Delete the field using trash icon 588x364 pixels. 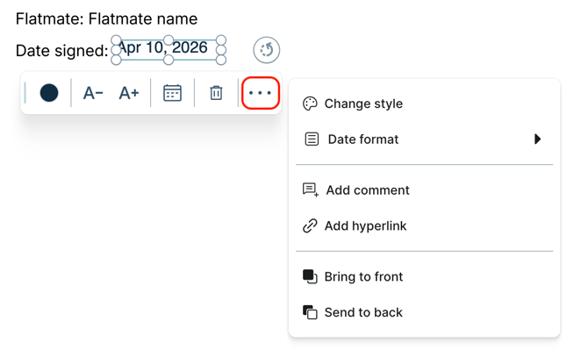(x=216, y=93)
